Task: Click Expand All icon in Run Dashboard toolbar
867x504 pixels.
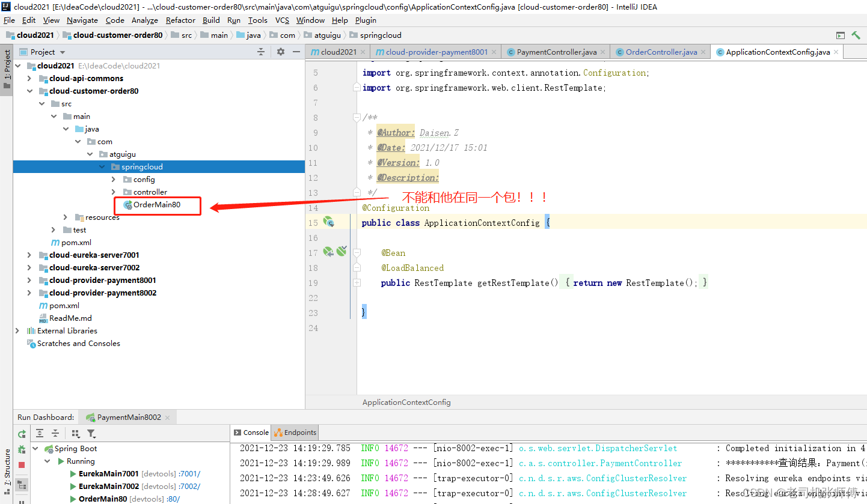Action: coord(40,433)
